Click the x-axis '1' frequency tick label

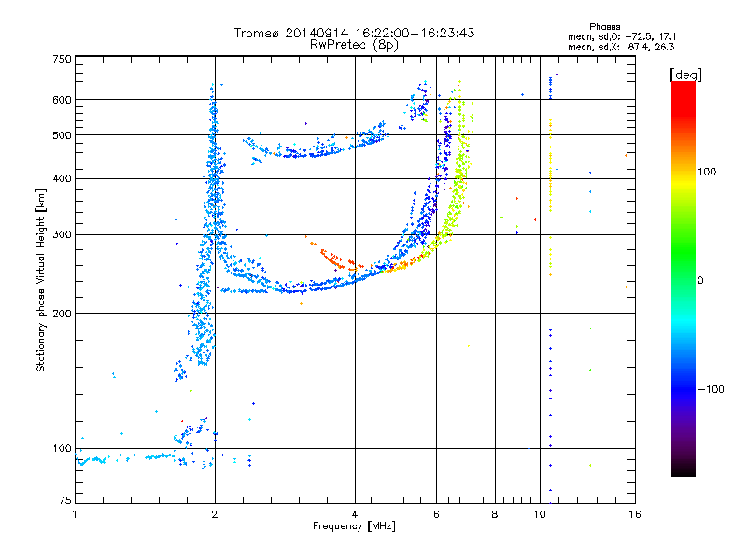[75, 514]
